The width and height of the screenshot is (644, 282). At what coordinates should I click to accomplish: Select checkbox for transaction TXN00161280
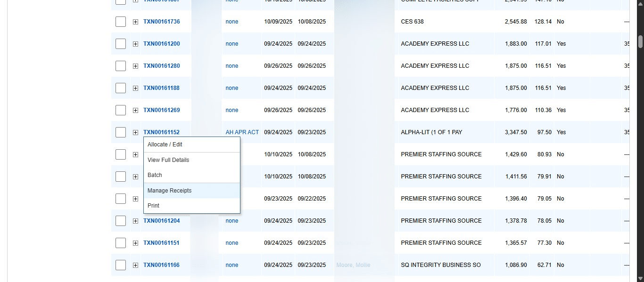tap(121, 66)
